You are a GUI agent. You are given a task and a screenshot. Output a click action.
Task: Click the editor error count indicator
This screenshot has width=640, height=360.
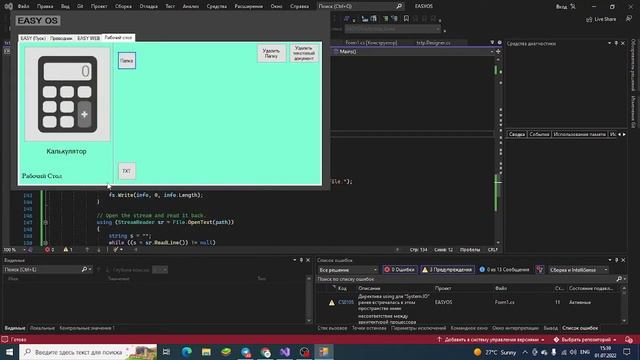pos(49,249)
